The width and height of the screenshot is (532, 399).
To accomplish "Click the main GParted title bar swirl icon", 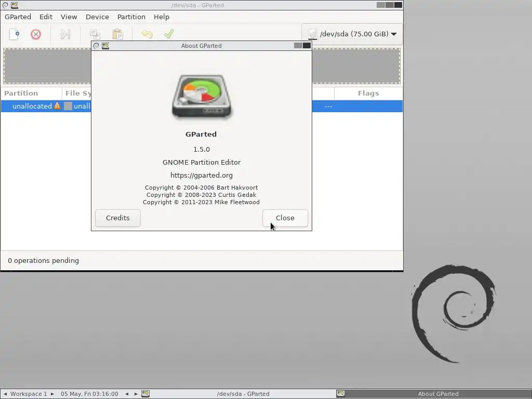I will pos(5,5).
